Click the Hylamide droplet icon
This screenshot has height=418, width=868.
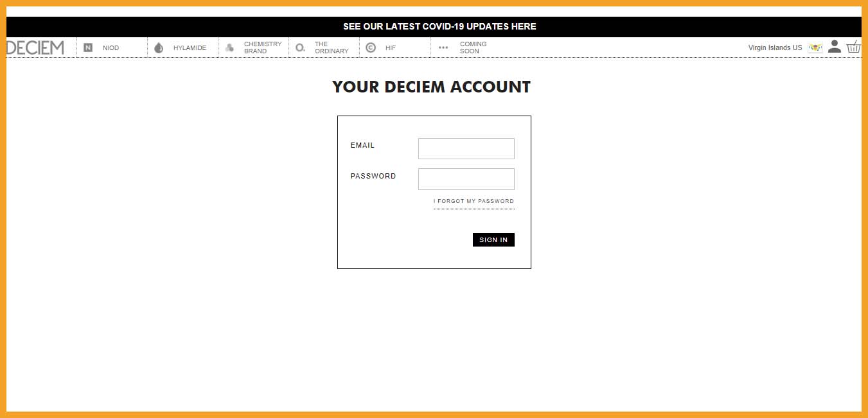(x=159, y=48)
